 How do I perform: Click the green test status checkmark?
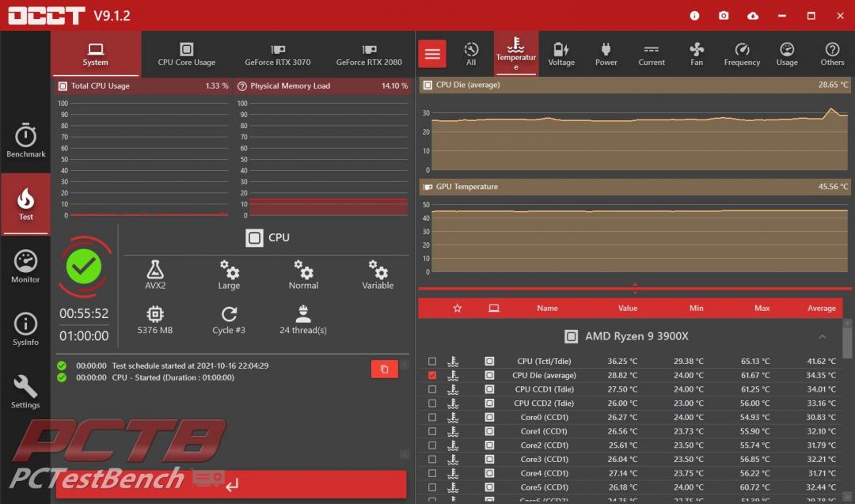[83, 267]
